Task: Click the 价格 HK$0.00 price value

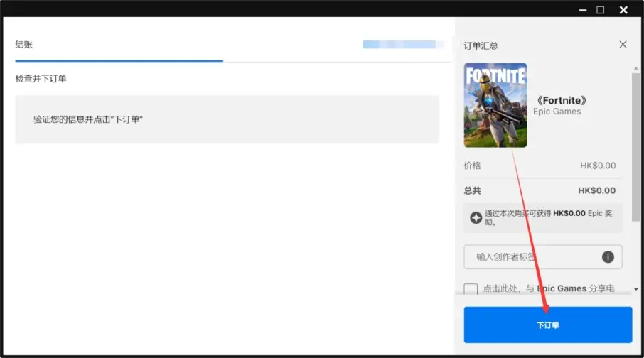Action: (598, 166)
